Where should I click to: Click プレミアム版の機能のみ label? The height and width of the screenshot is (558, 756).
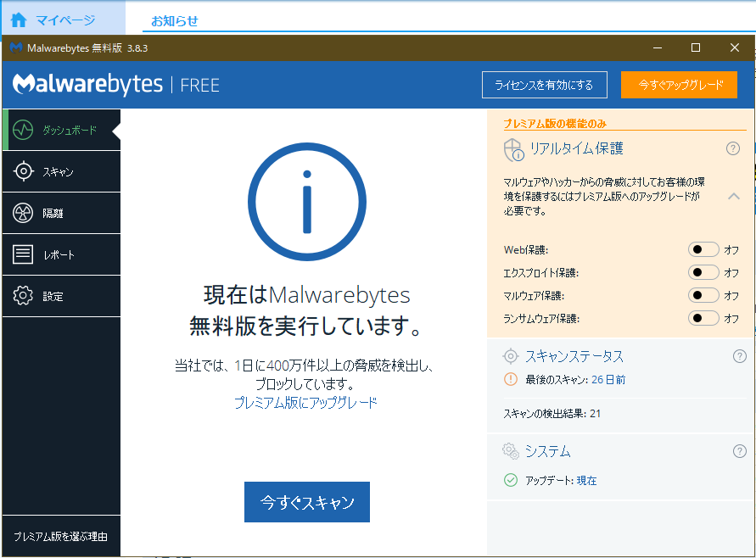tap(555, 124)
